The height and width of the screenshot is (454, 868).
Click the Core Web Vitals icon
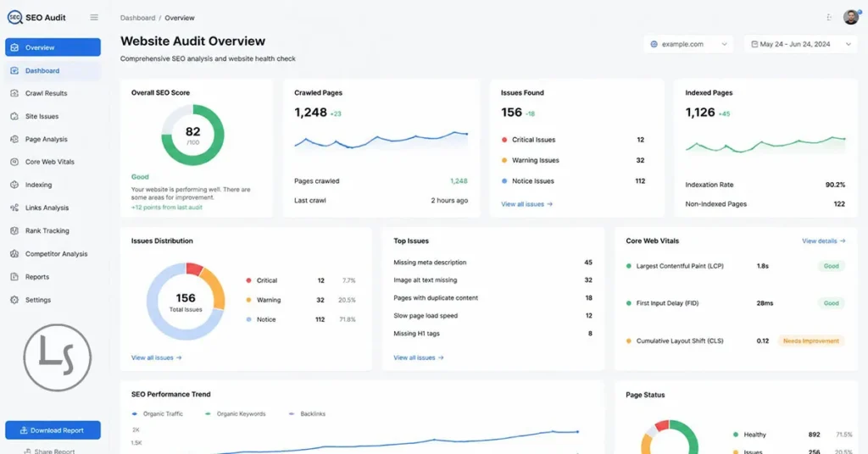point(15,162)
